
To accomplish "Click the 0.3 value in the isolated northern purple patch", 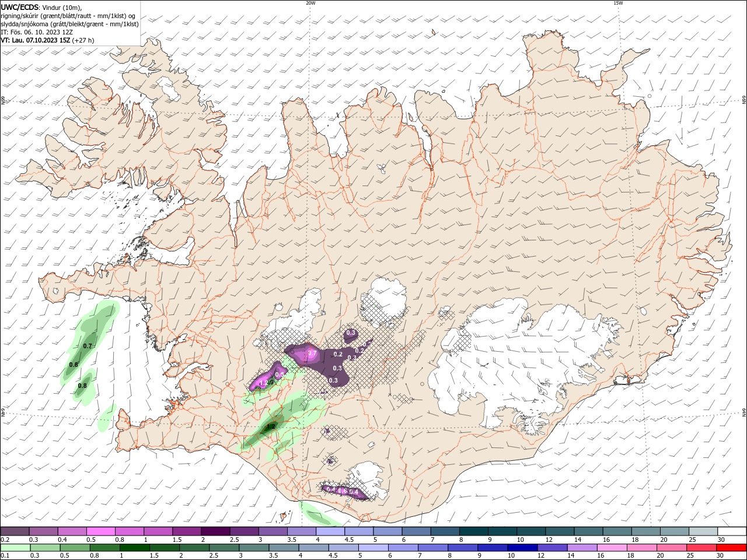I will click(351, 333).
